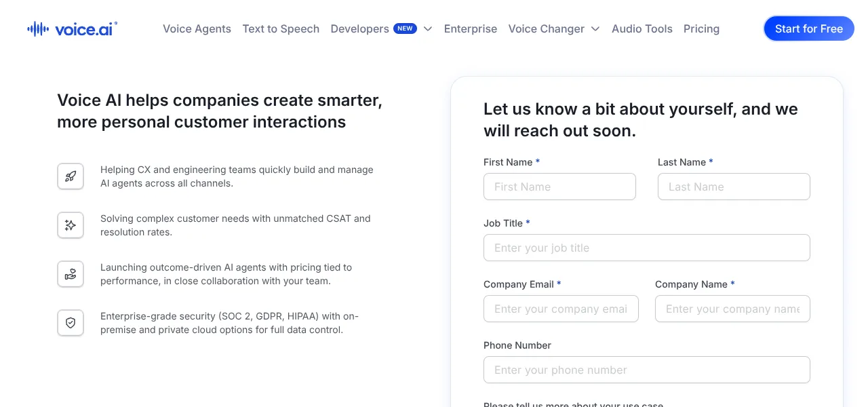Expand the Developers dropdown chevron
Viewport: 868px width, 407px height.
(x=428, y=29)
